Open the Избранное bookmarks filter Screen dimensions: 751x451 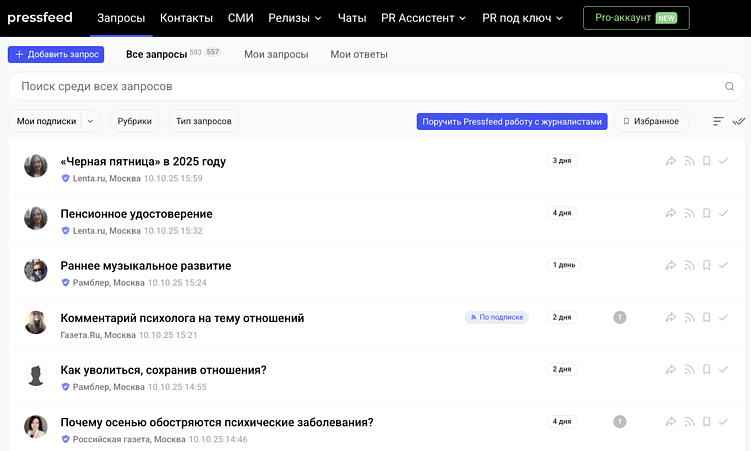651,121
